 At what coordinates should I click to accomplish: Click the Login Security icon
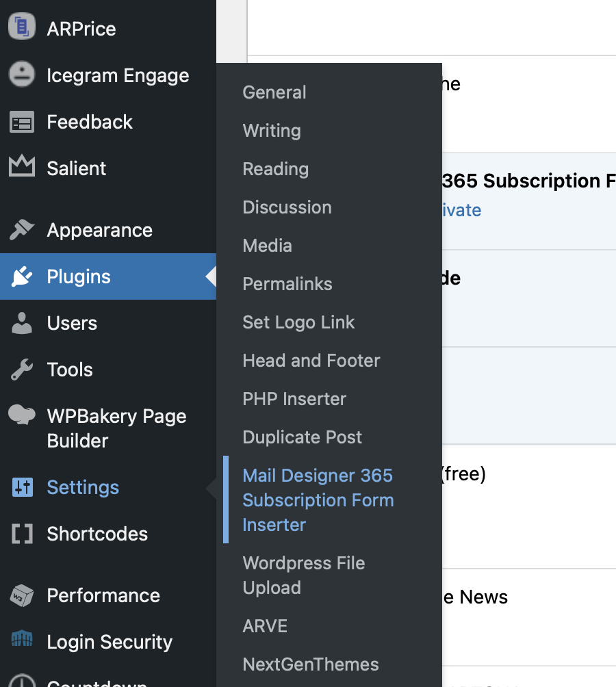(x=21, y=639)
